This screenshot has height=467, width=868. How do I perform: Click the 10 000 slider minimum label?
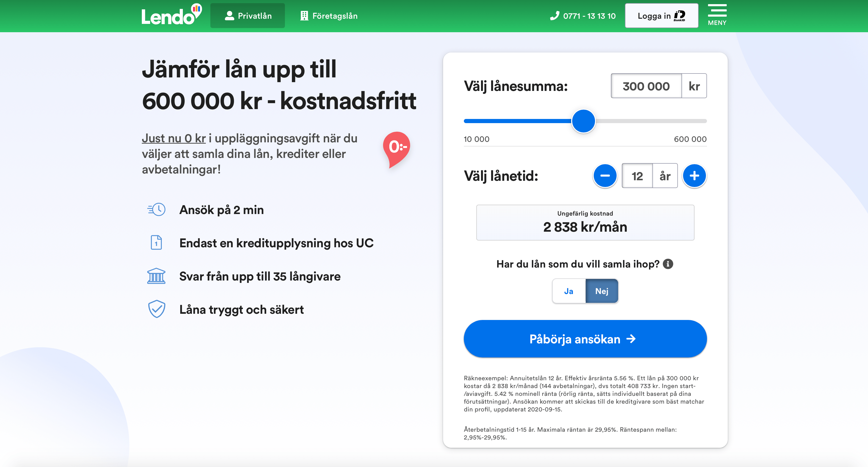(476, 139)
